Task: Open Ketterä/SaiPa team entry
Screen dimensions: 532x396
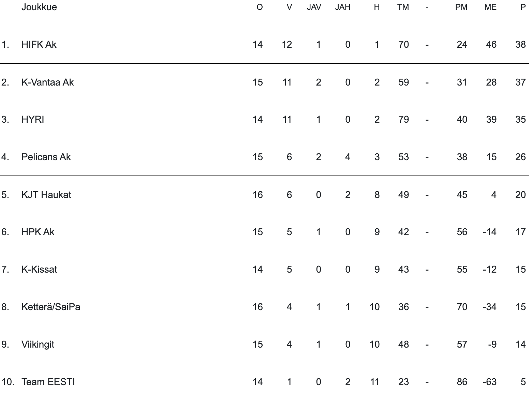Action: (x=51, y=307)
